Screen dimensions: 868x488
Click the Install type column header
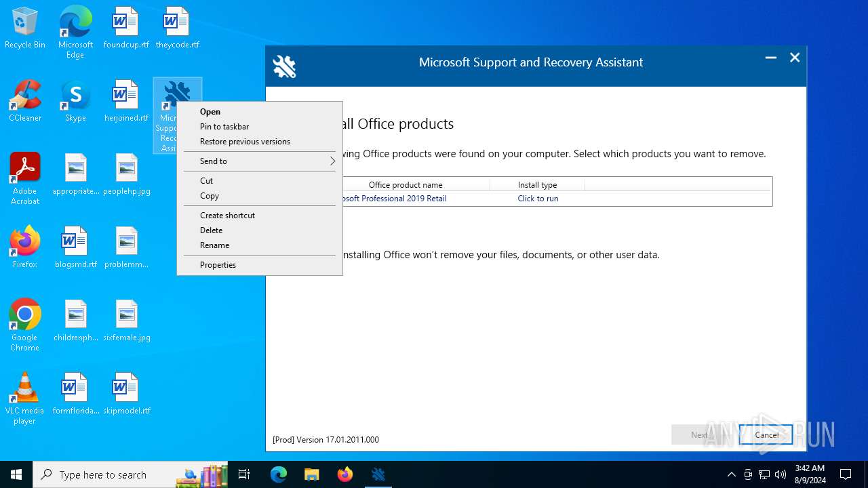537,184
